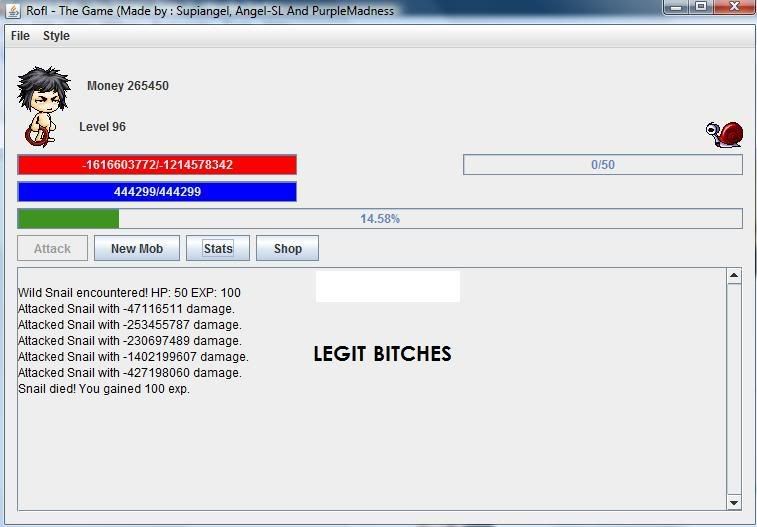
Task: Click the green 14.58% experience bar
Action: [x=380, y=219]
